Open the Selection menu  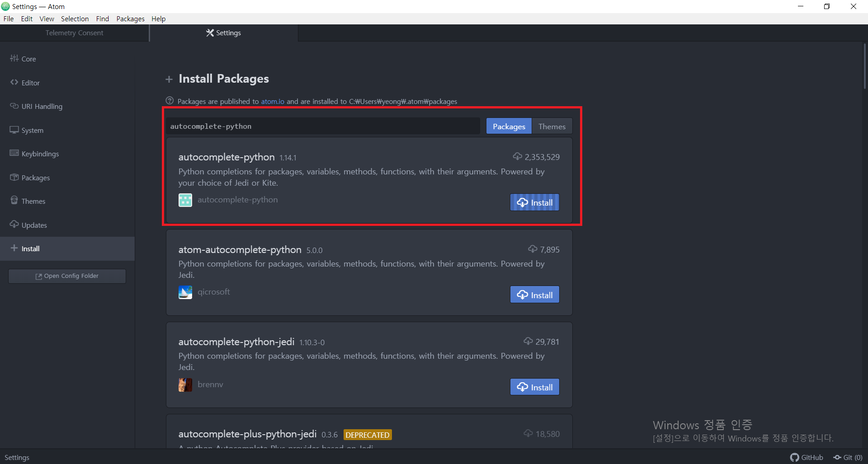point(75,19)
